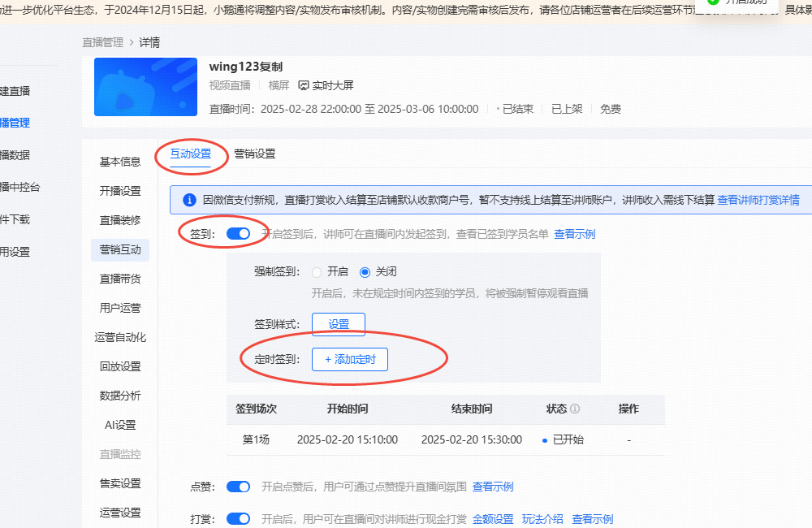The image size is (812, 528).
Task: Click the 实时大屏 label
Action: pyautogui.click(x=333, y=85)
